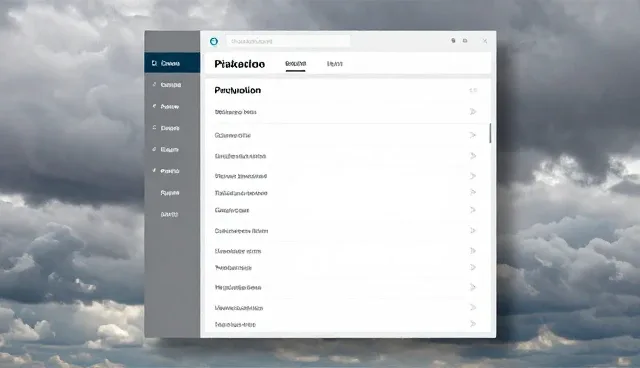Expand the bottom list row's chevron arrow

(x=473, y=324)
